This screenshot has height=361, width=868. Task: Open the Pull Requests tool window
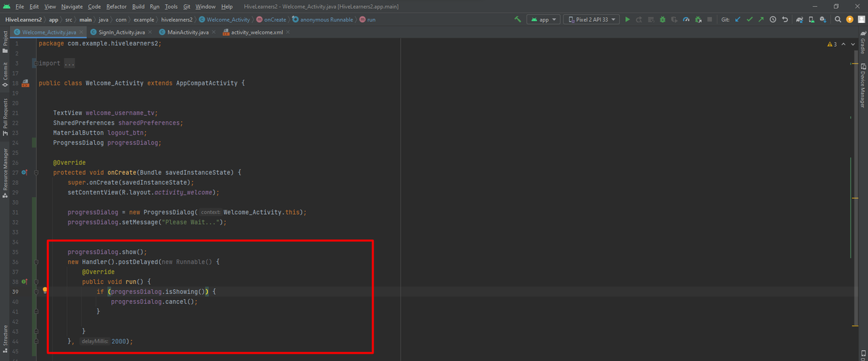[5, 116]
